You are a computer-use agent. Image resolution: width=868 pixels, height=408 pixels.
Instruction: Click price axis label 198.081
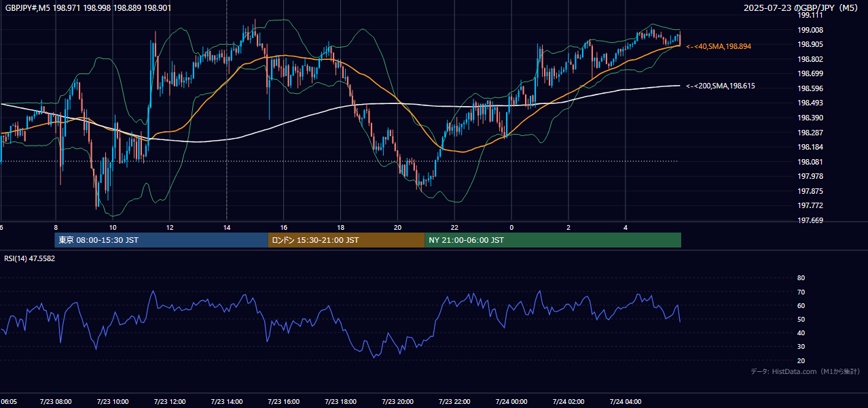click(x=810, y=162)
